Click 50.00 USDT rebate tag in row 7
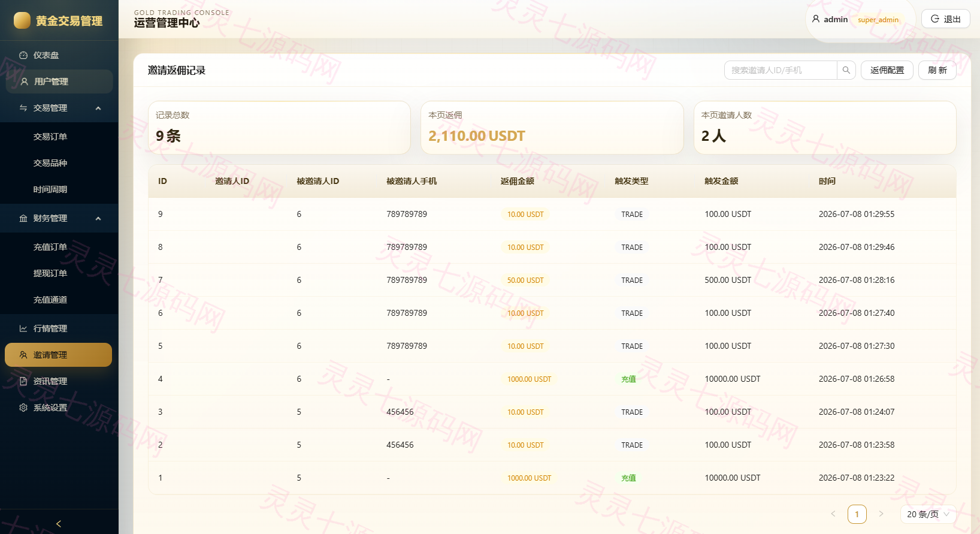Screen dimensions: 980x534 [525, 280]
